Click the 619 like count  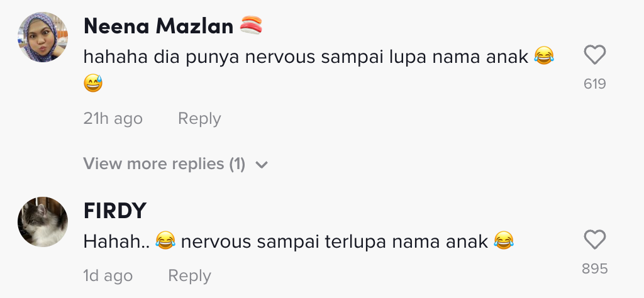[x=594, y=84]
